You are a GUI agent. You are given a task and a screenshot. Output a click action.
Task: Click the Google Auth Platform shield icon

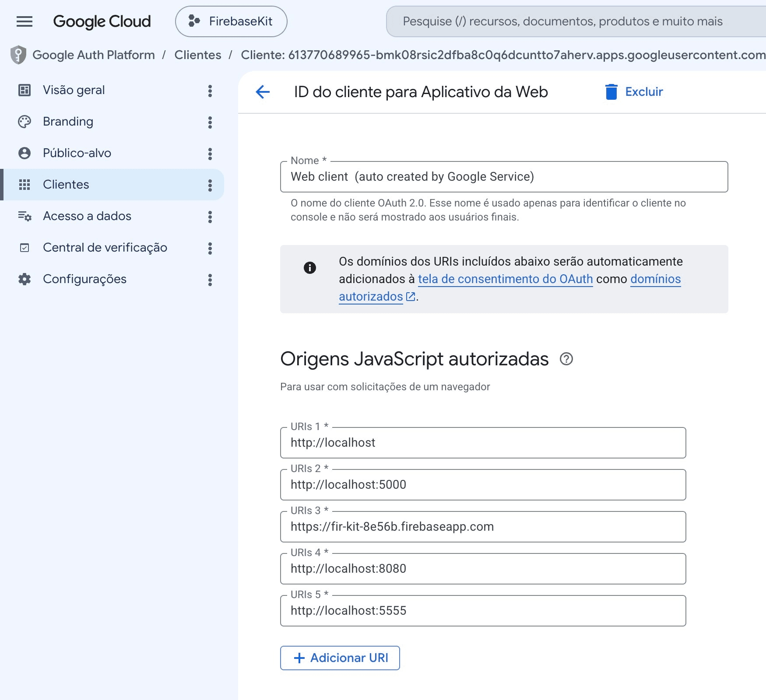coord(18,55)
